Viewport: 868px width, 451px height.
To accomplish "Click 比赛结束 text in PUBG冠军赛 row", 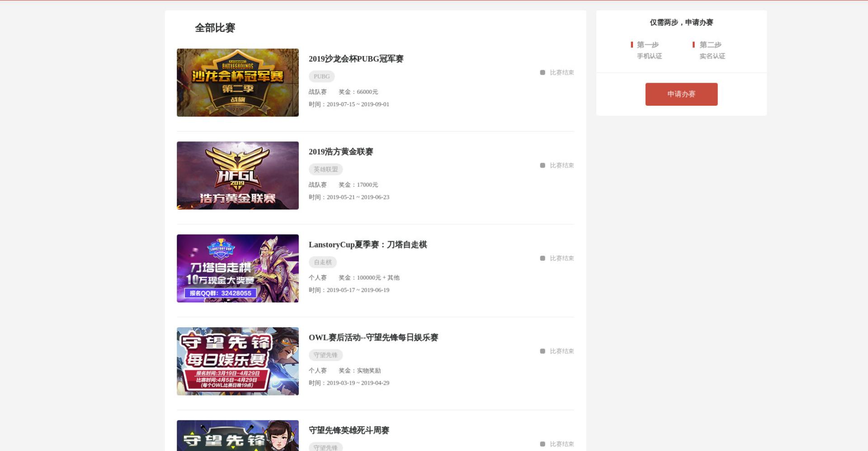I will (562, 72).
